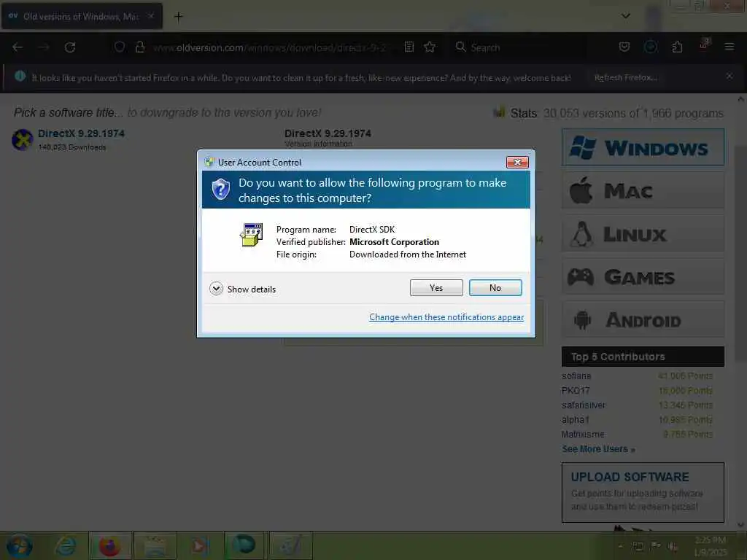Click contributor safarisilver
This screenshot has height=560, width=747.
(x=583, y=405)
